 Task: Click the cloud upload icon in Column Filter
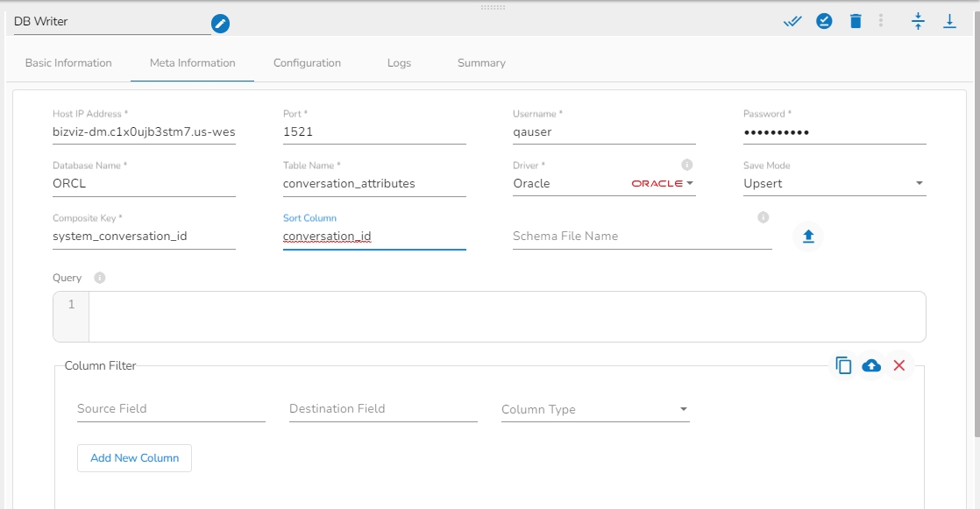pos(871,365)
